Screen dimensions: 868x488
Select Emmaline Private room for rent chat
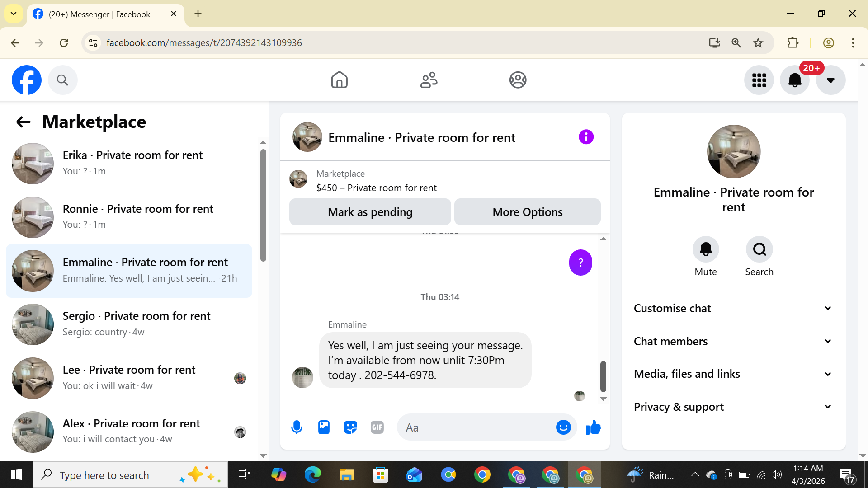coord(129,271)
